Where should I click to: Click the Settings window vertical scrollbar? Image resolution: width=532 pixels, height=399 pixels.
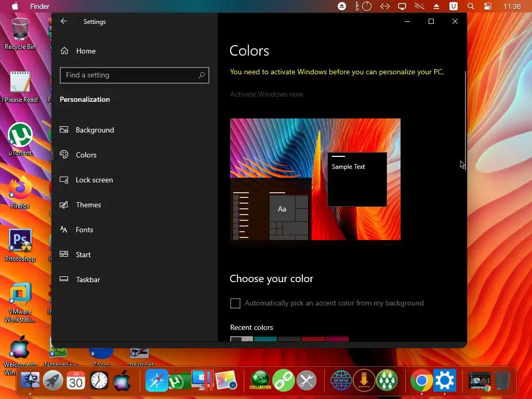pos(465,121)
